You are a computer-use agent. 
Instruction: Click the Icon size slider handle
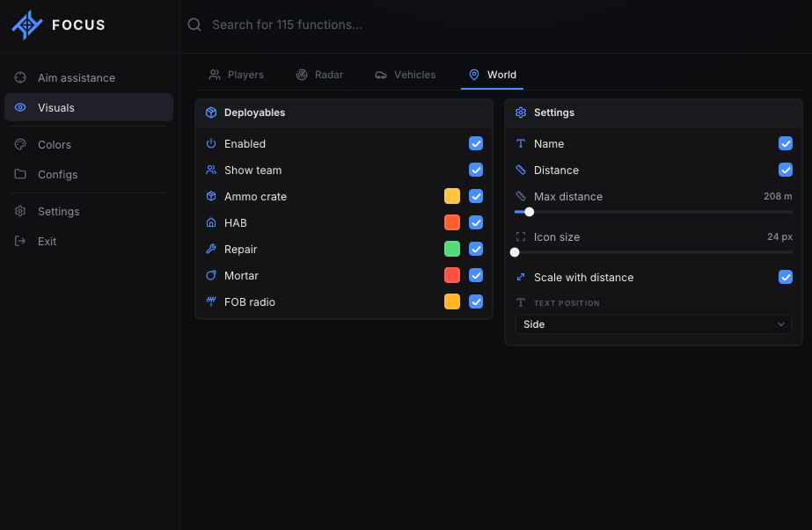pos(515,252)
